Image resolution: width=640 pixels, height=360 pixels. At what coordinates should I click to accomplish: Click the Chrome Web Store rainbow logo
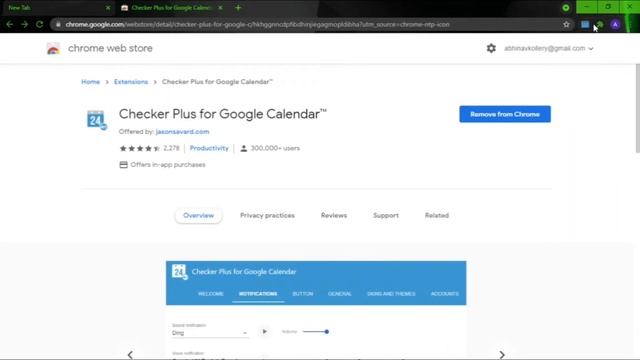point(53,49)
